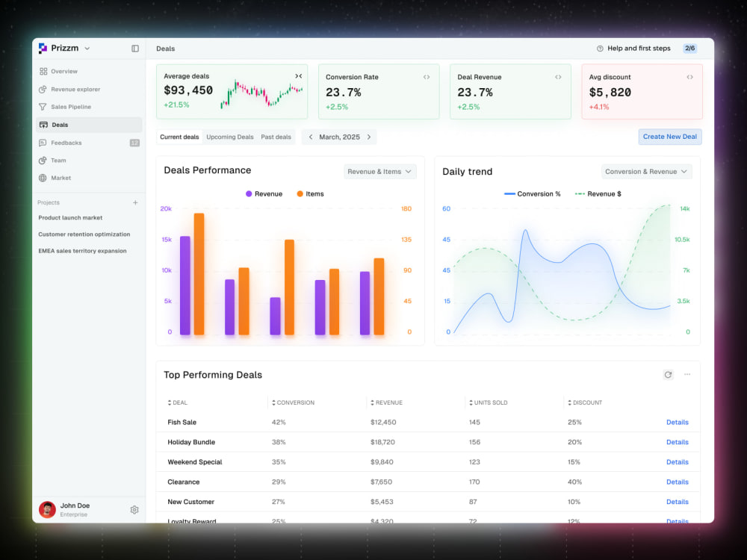The image size is (747, 560).
Task: Open the Prizzm workspace dropdown
Action: point(87,49)
